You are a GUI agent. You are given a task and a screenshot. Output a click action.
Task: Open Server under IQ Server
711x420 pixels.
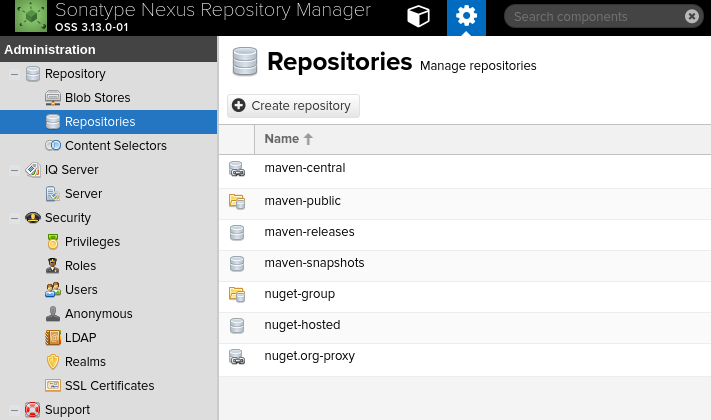tap(83, 194)
